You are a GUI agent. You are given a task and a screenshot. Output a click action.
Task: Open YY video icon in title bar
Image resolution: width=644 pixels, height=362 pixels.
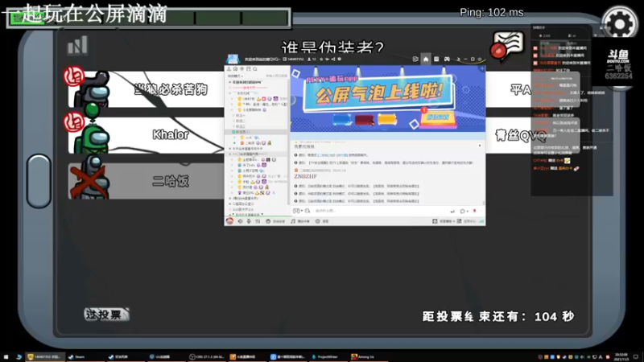coord(415,59)
